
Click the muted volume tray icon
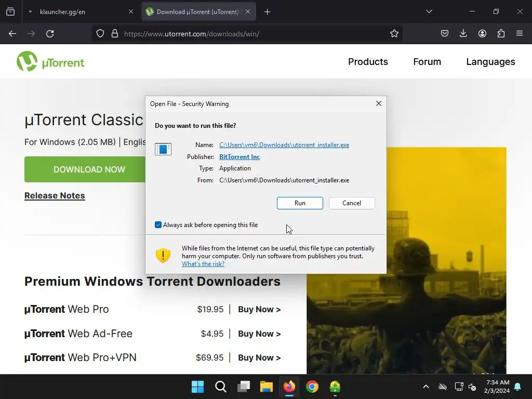472,387
